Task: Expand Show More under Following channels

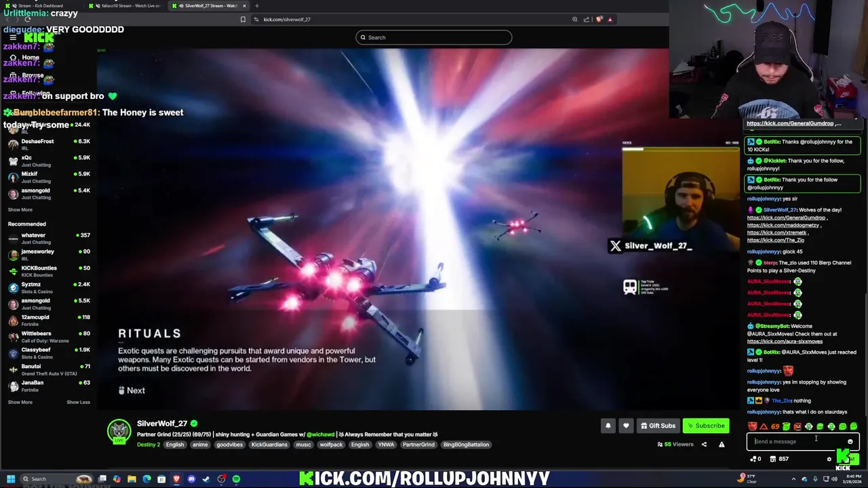Action: tap(20, 209)
